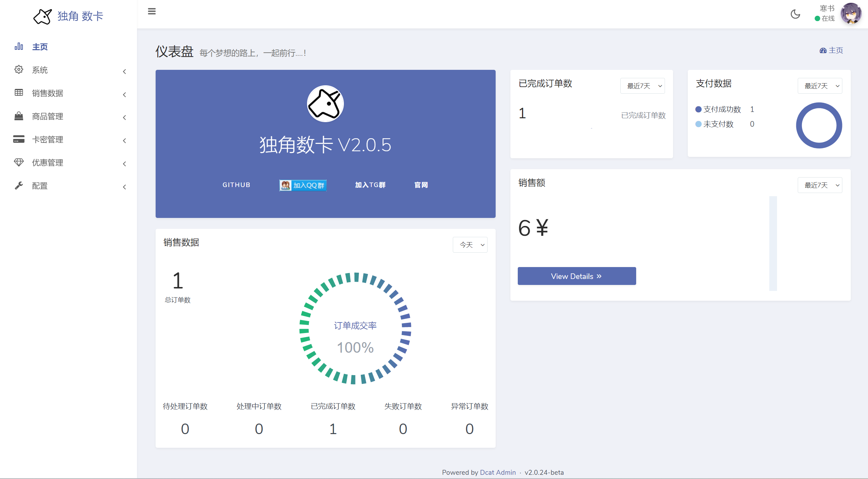
Task: Click the table icon for 销售数据
Action: click(x=19, y=93)
